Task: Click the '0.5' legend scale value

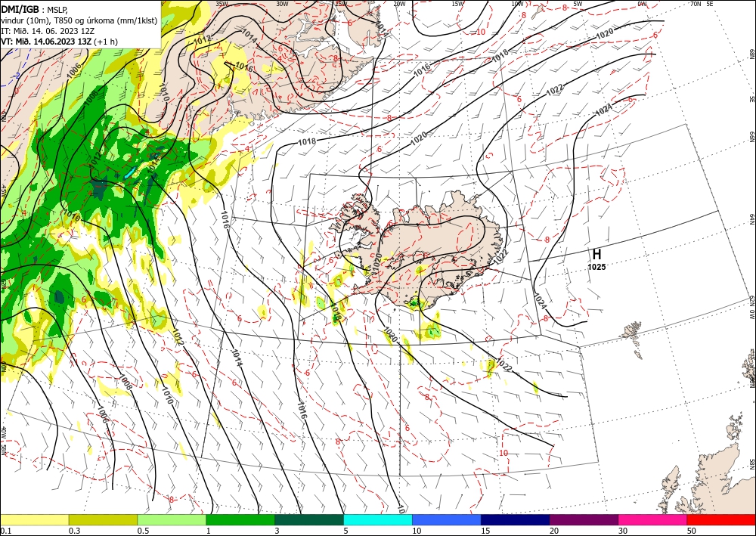Action: [x=143, y=531]
